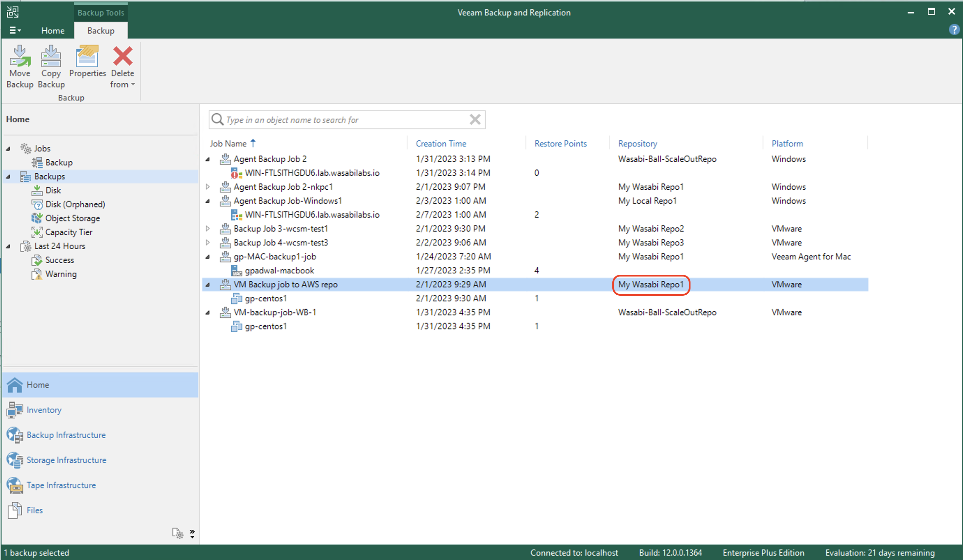Click the navigation pane options gear icon
This screenshot has width=963, height=560.
pos(178,533)
